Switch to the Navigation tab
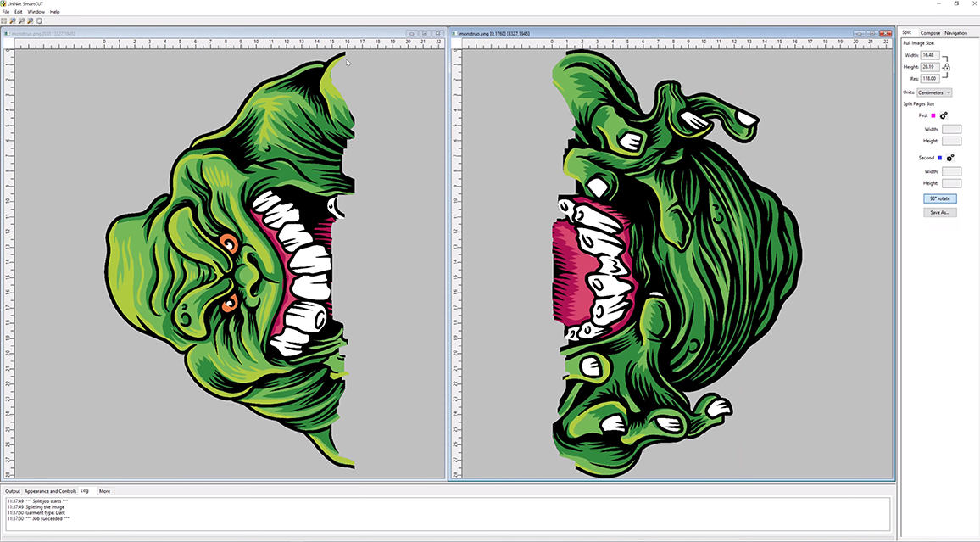The width and height of the screenshot is (980, 542). coord(955,33)
